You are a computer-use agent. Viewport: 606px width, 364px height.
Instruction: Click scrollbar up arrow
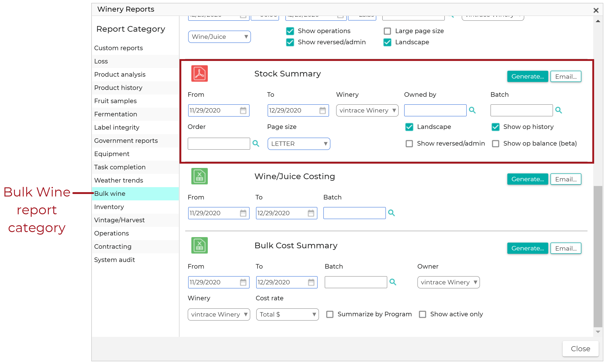[598, 21]
